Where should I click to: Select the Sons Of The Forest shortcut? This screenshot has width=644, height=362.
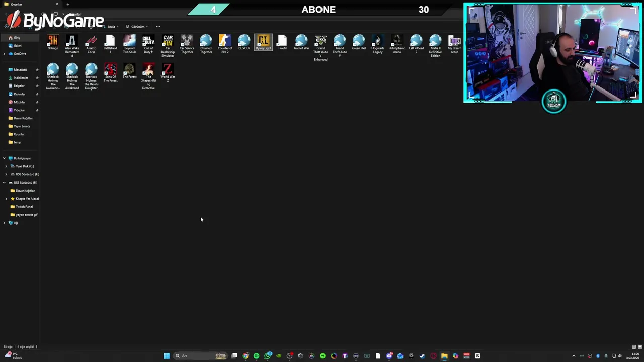coord(110,73)
